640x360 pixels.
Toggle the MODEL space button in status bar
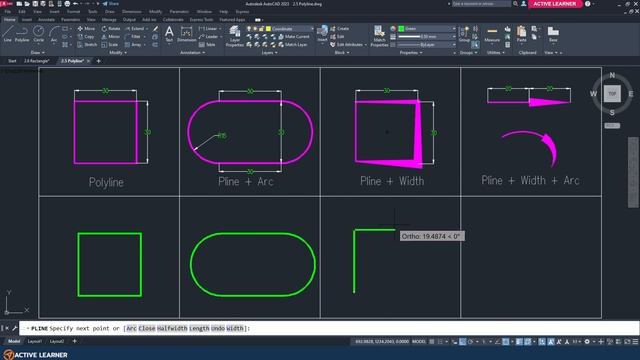pos(419,342)
